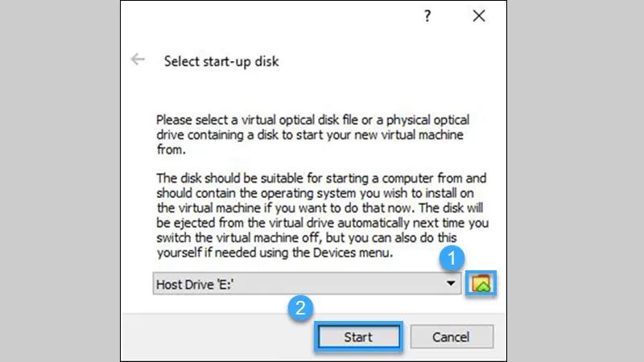Click the "Select start-up disk" heading

[221, 62]
